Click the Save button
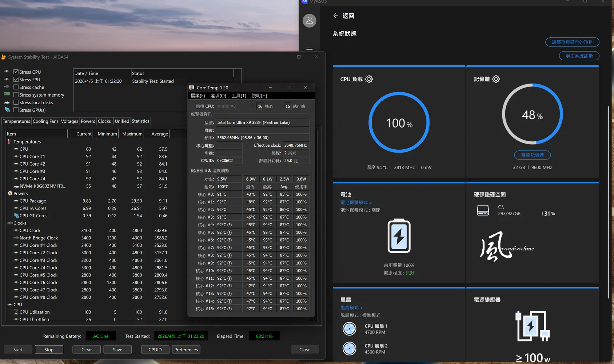This screenshot has height=364, width=614. point(117,349)
